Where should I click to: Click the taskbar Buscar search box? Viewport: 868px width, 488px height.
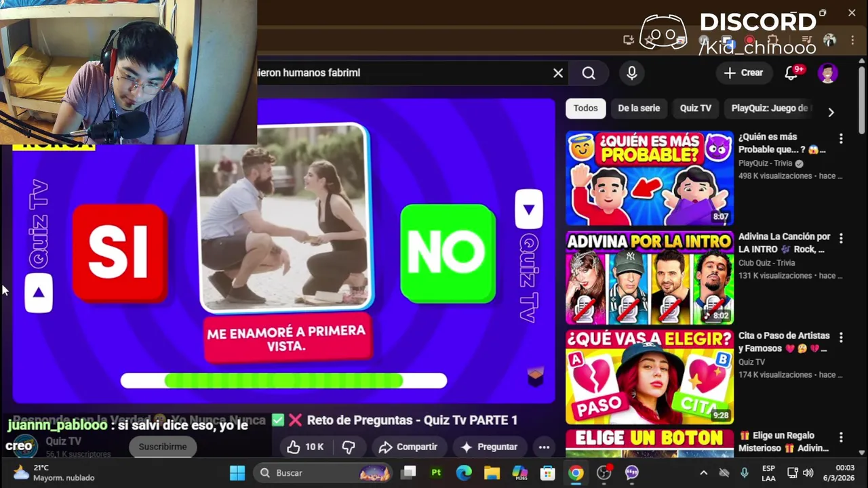[x=323, y=472]
